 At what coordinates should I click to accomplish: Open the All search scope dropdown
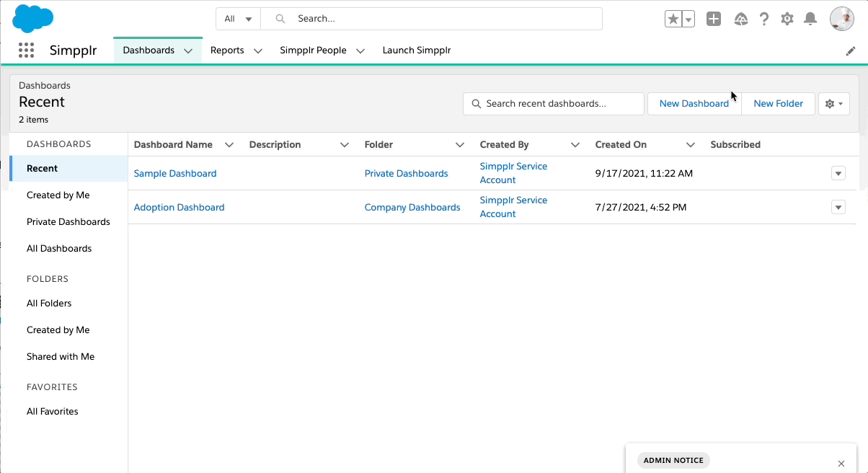(239, 19)
